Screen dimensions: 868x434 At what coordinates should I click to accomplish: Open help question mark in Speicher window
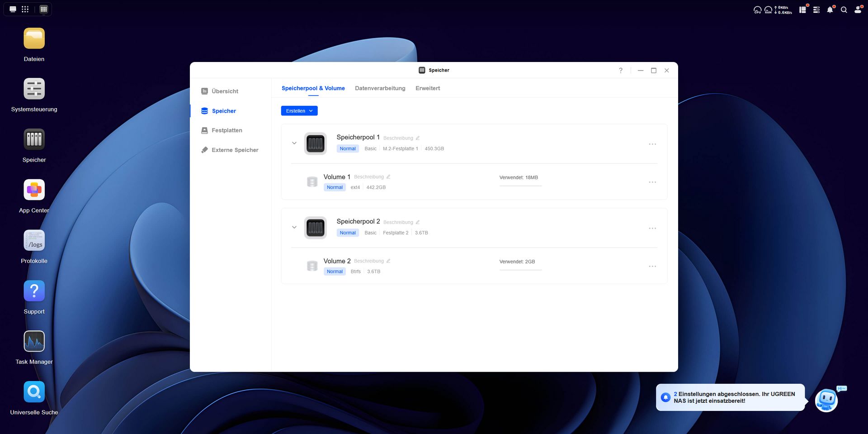point(621,70)
